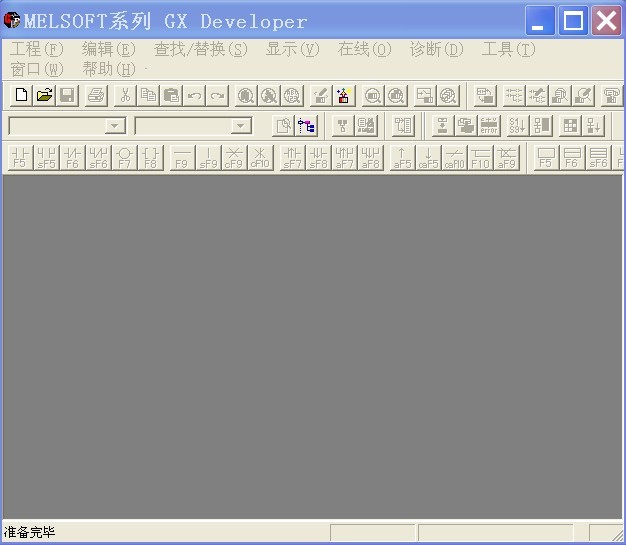Expand the second toolbar combo box
The height and width of the screenshot is (545, 626).
[x=241, y=126]
